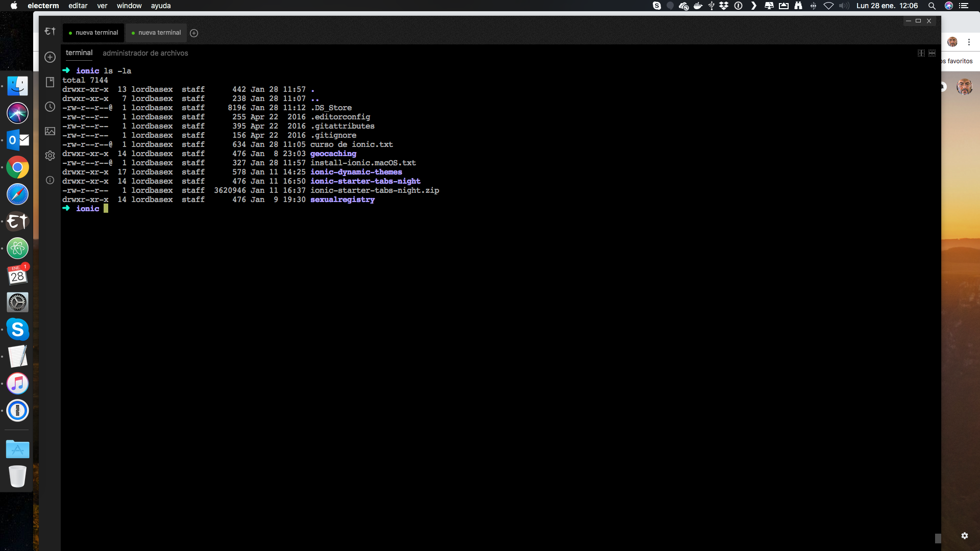Open the transfers image icon in the sidebar
The image size is (980, 551).
point(50,131)
